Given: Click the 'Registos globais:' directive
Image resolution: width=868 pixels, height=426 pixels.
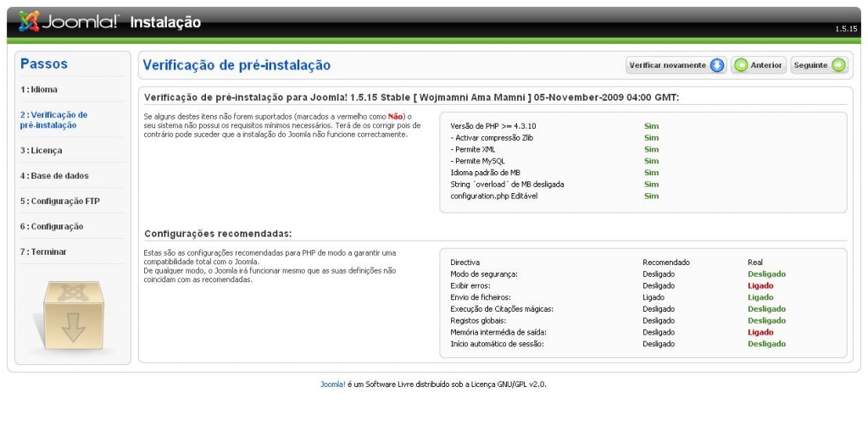Looking at the screenshot, I should [478, 320].
